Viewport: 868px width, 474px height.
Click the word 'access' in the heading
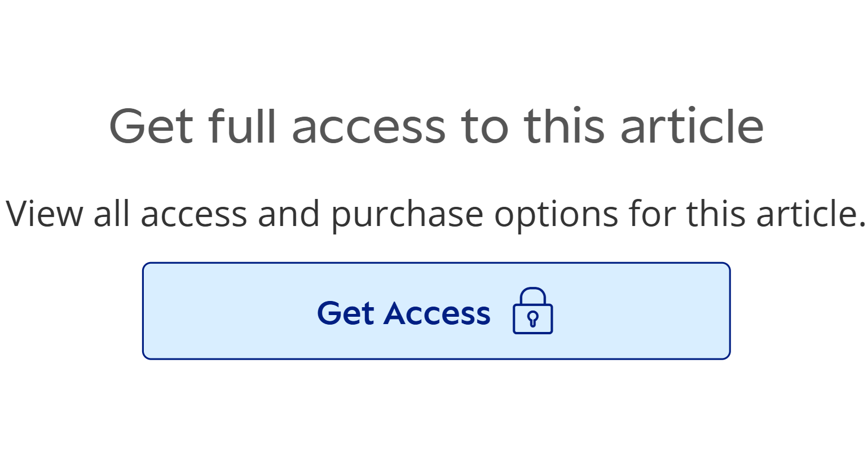tap(369, 126)
